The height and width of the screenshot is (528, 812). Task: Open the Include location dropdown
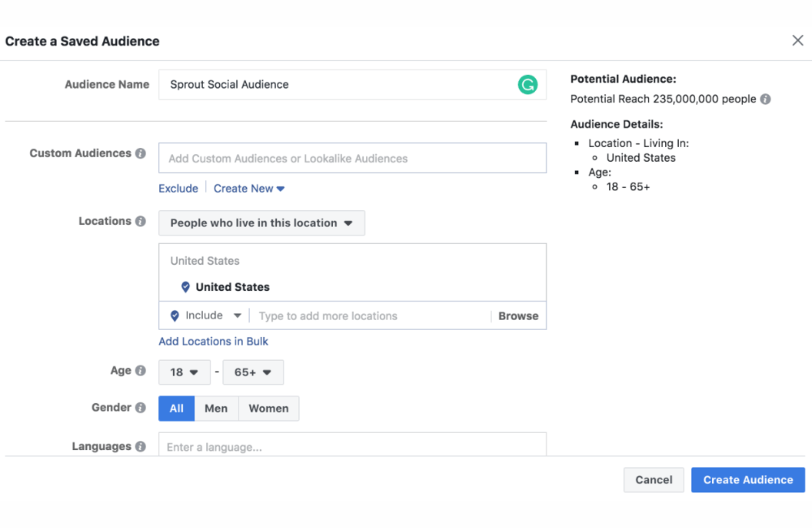point(205,315)
